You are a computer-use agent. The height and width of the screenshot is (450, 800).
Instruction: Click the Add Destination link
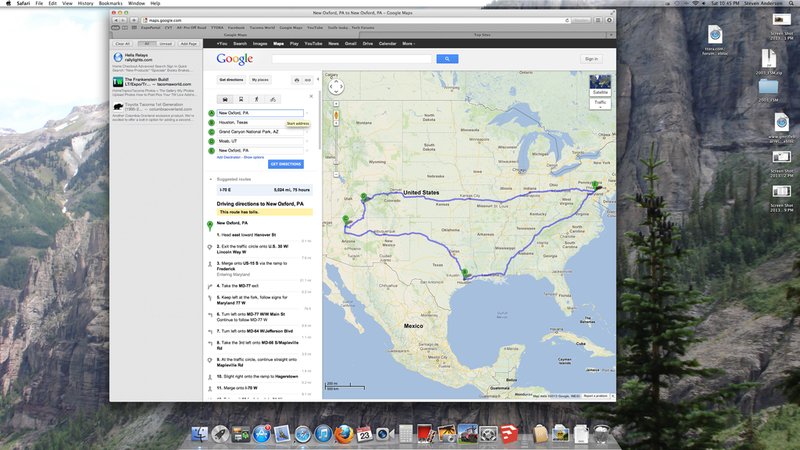(229, 157)
